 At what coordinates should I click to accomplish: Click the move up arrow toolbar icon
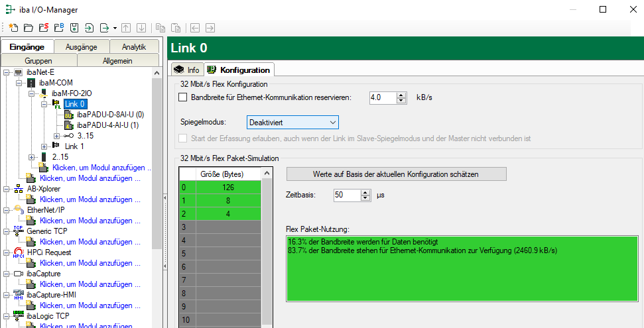126,28
